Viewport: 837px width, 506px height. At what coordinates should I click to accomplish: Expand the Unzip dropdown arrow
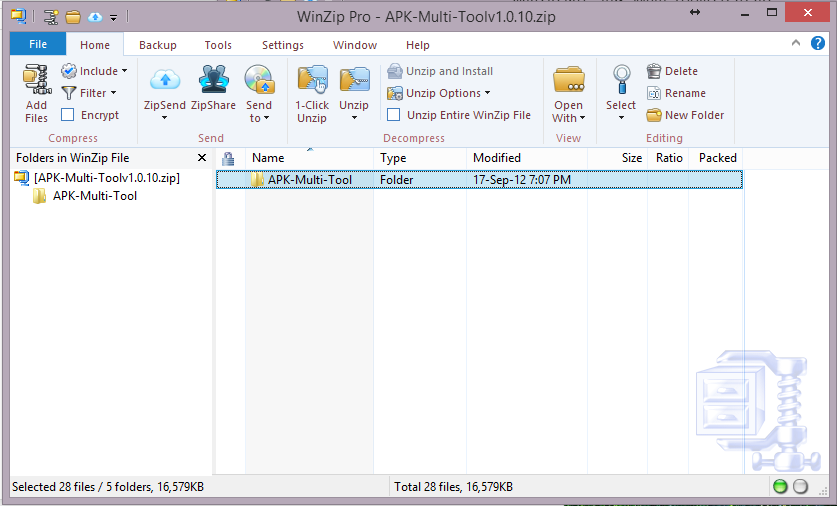354,118
